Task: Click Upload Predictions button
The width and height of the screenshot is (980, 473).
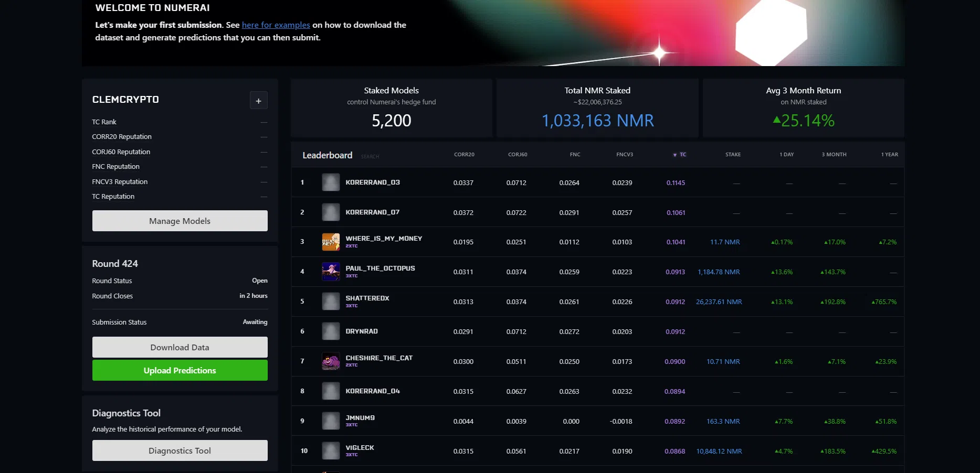Action: [180, 370]
